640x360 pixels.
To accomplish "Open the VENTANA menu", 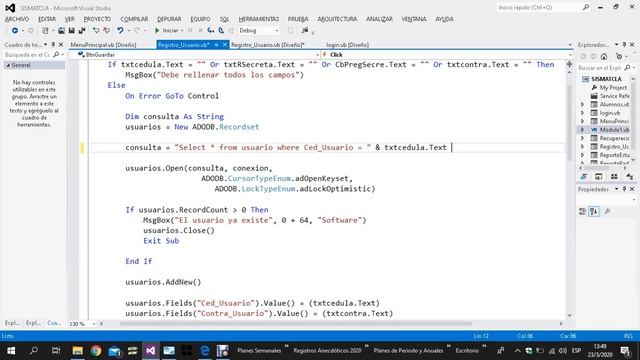I will (413, 19).
